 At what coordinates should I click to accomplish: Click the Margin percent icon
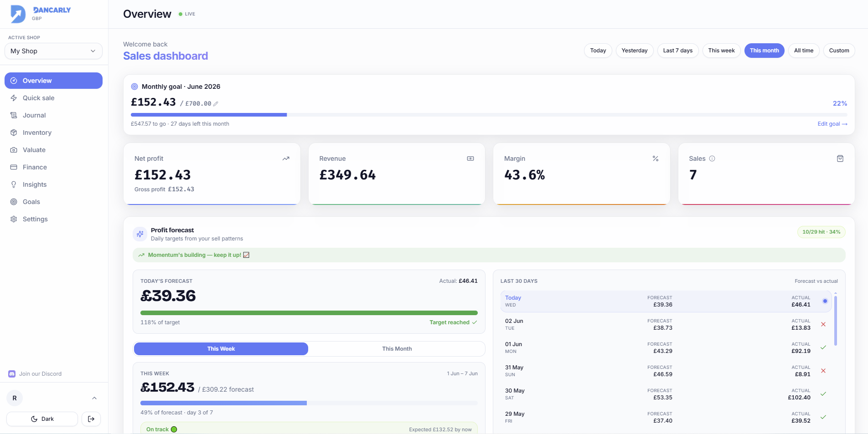(656, 158)
